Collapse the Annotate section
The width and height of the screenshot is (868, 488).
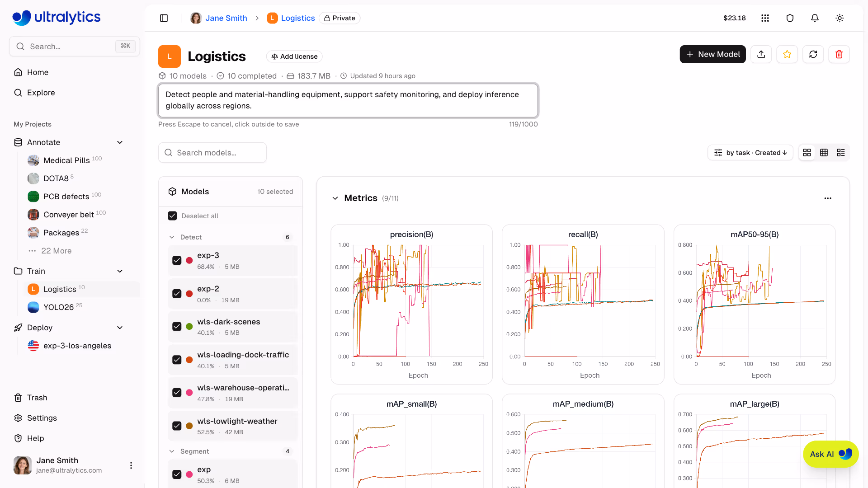click(x=120, y=142)
